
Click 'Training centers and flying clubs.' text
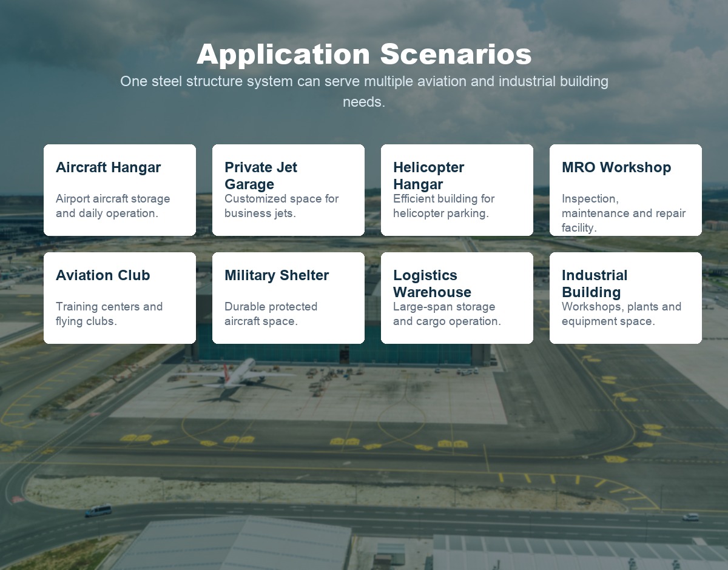coord(109,314)
